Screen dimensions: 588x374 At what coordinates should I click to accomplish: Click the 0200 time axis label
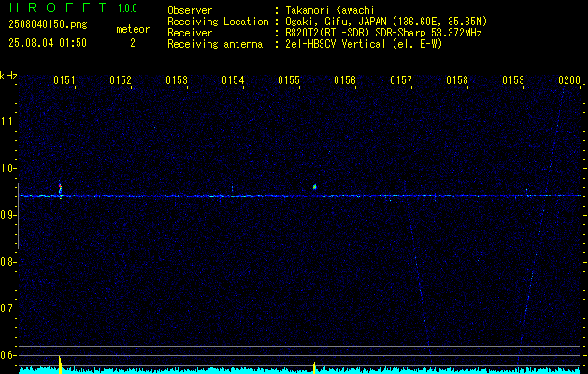569,80
